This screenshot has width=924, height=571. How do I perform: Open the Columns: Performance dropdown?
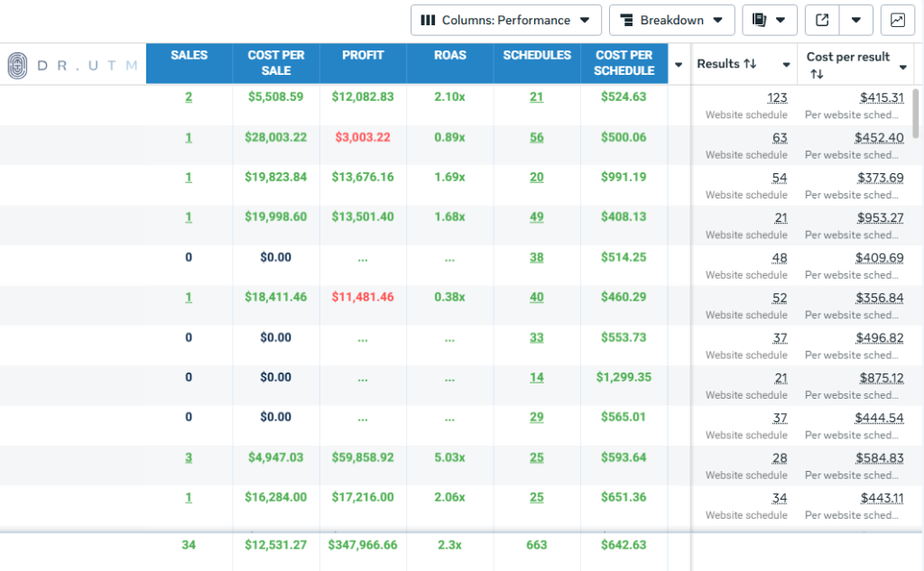[x=505, y=20]
